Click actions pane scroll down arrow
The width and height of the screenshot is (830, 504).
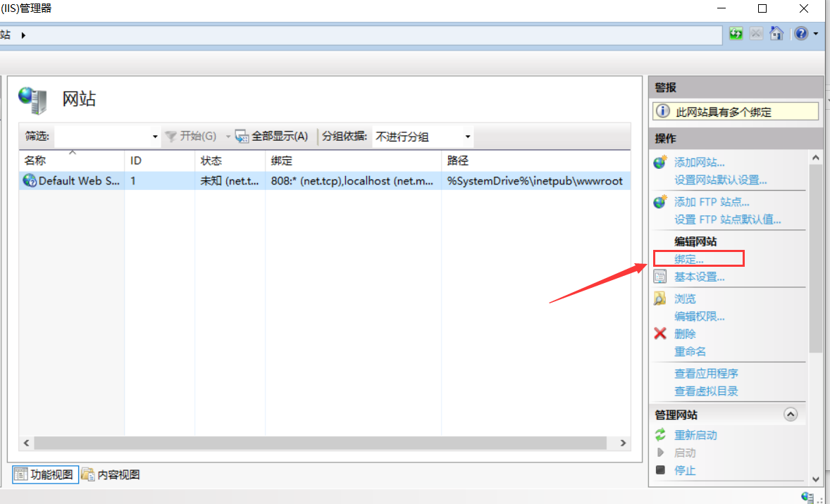(x=816, y=479)
